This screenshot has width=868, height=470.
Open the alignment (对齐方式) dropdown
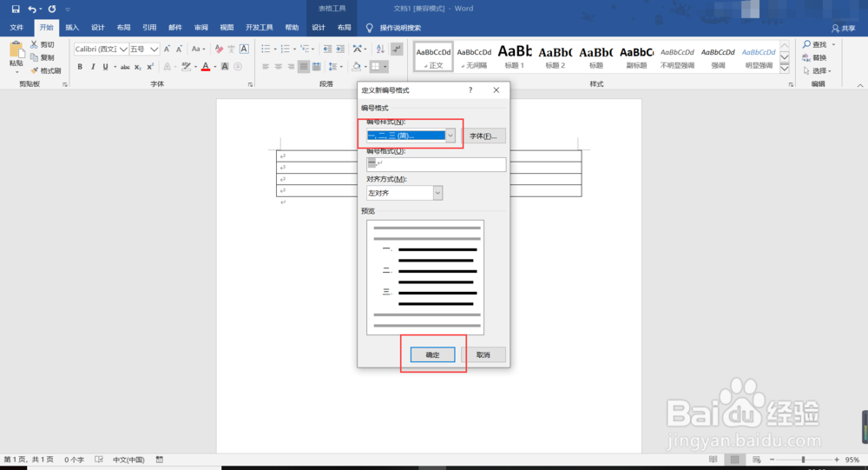437,193
